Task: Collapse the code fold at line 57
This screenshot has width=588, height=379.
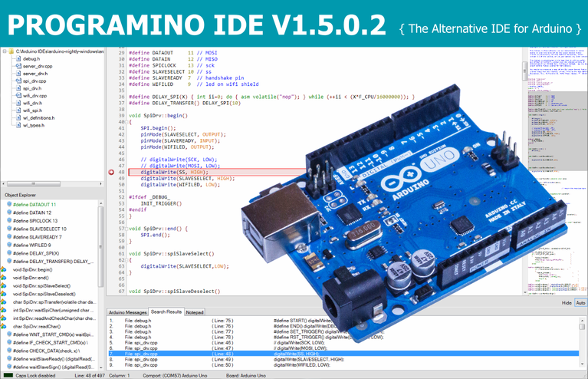Action: (126, 229)
